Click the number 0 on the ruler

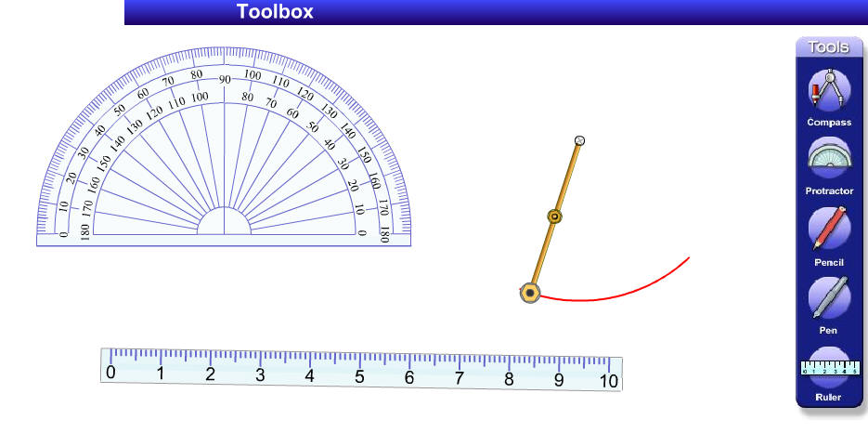click(x=110, y=374)
